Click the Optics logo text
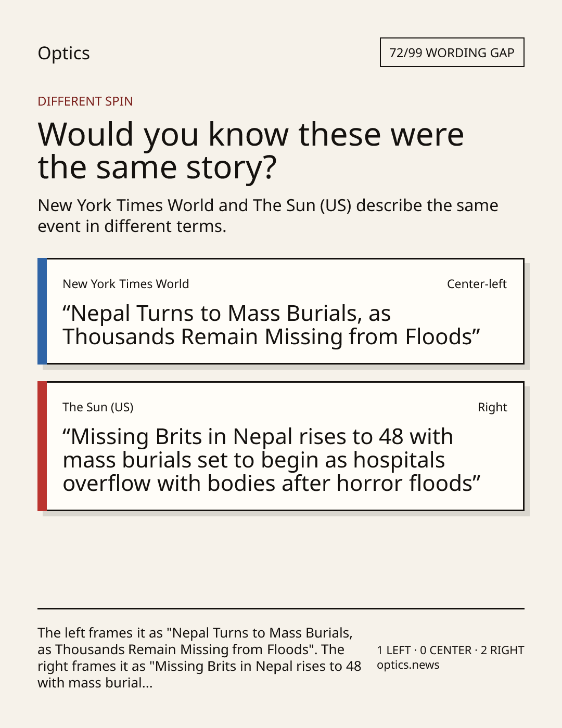 pos(63,53)
